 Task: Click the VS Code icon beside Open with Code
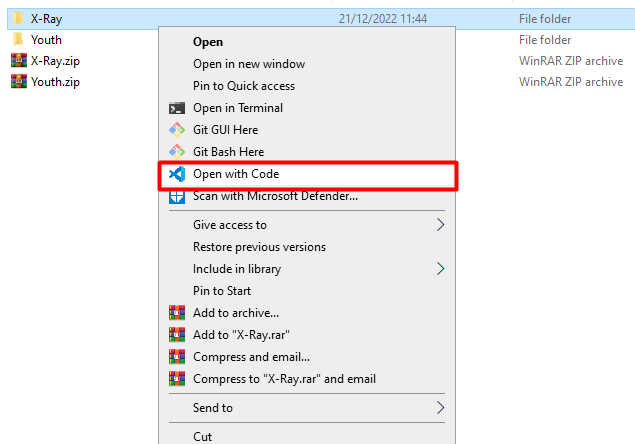tap(177, 174)
